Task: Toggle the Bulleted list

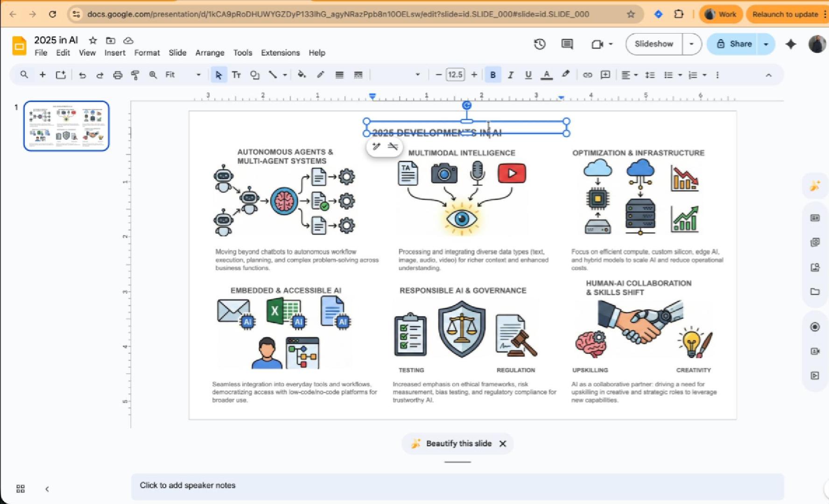Action: [x=668, y=75]
